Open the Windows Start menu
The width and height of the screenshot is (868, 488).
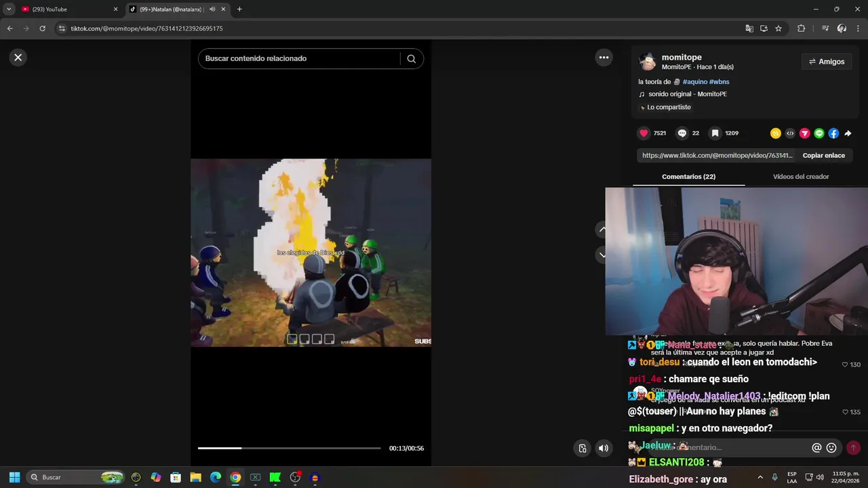(14, 477)
